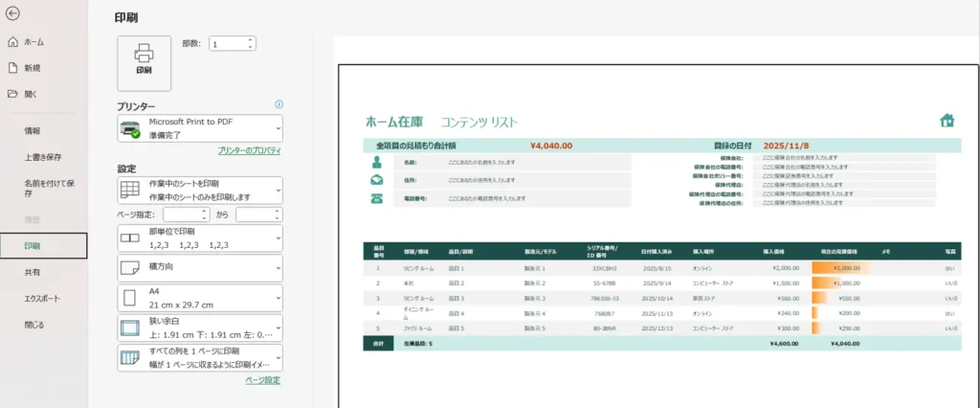Click ホーム在庫 title in the preview
980x408 pixels.
point(395,122)
